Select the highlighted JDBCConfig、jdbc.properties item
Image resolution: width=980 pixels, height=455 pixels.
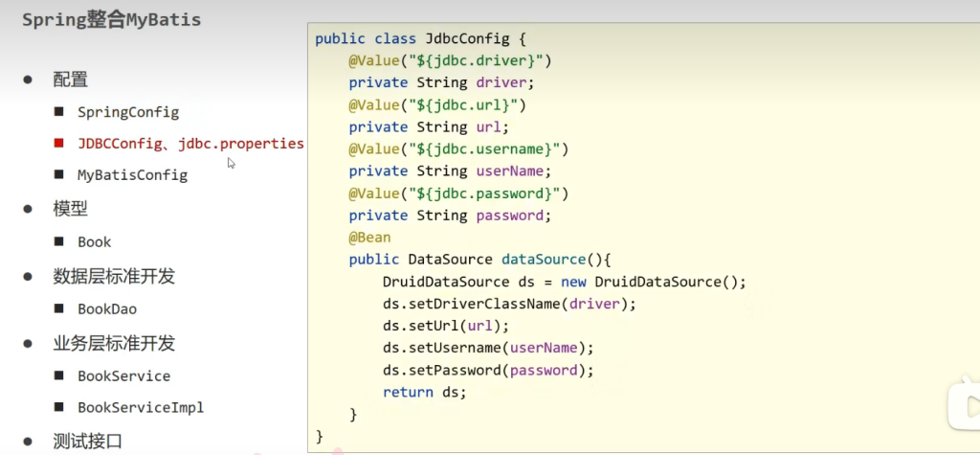[x=190, y=144]
